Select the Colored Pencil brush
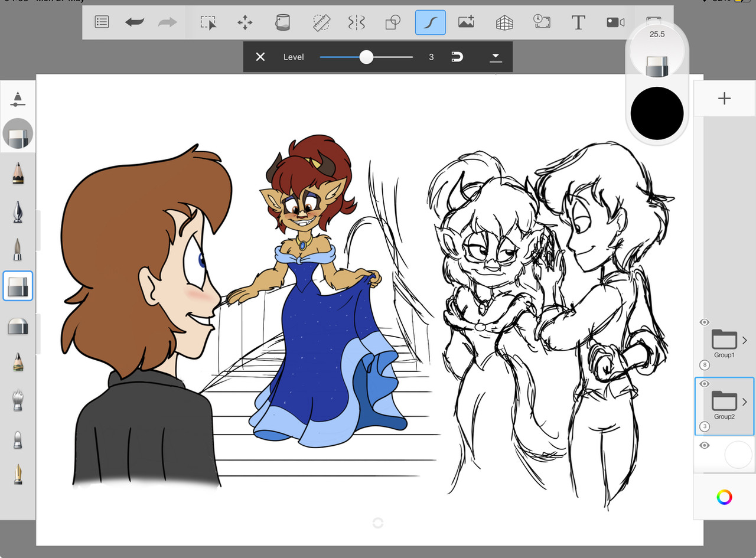 point(18,361)
